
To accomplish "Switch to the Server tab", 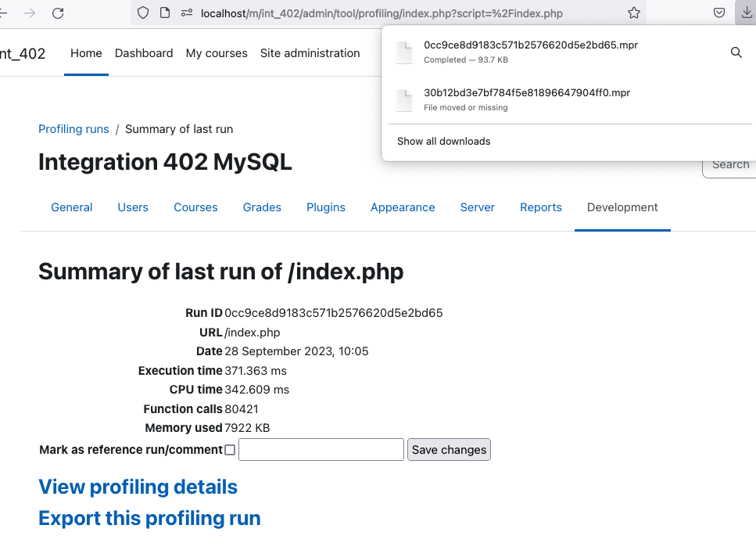I will pos(478,207).
